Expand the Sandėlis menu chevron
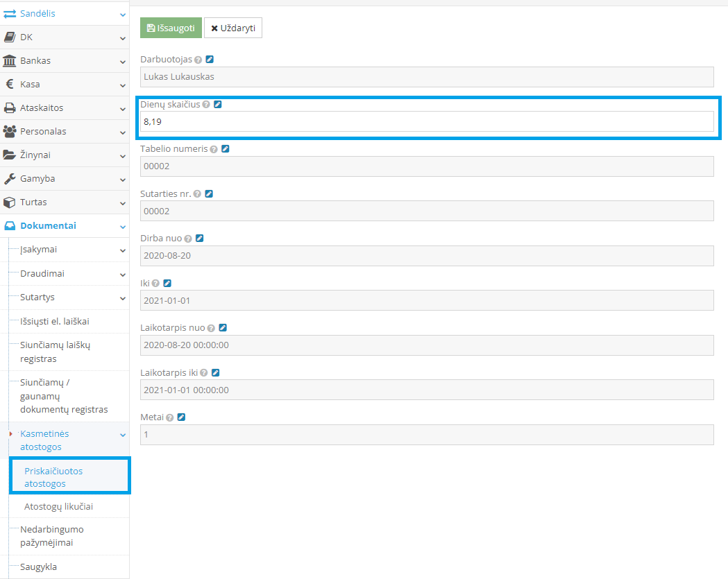728x579 pixels. point(123,14)
